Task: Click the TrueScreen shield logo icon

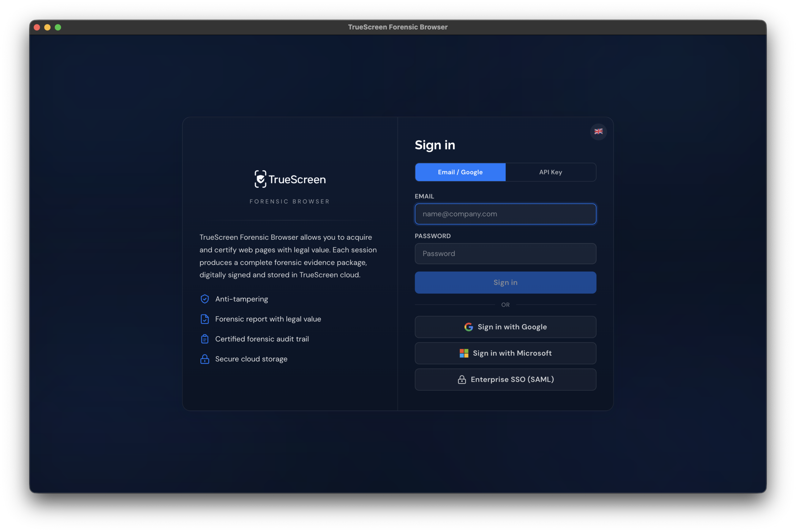Action: (x=261, y=179)
